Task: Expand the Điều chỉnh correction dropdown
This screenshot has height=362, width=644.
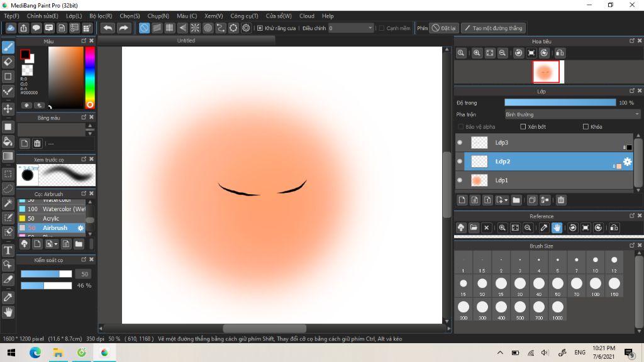Action: 370,28
